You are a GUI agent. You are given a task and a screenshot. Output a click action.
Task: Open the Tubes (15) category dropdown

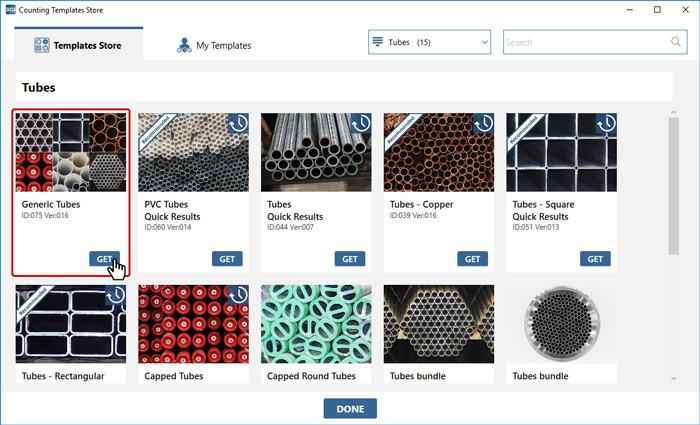point(429,43)
